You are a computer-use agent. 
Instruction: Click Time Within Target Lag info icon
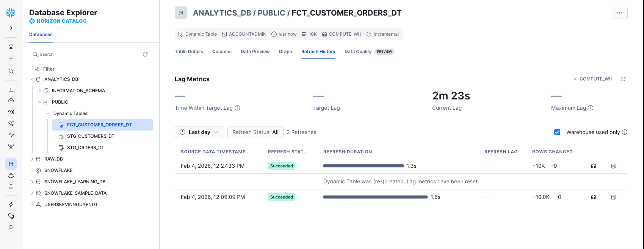pyautogui.click(x=237, y=108)
